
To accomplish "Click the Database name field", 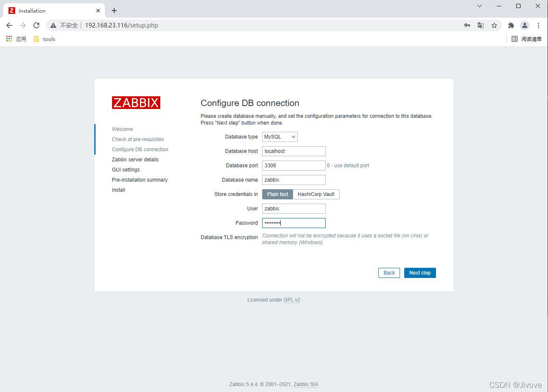I will pyautogui.click(x=294, y=180).
